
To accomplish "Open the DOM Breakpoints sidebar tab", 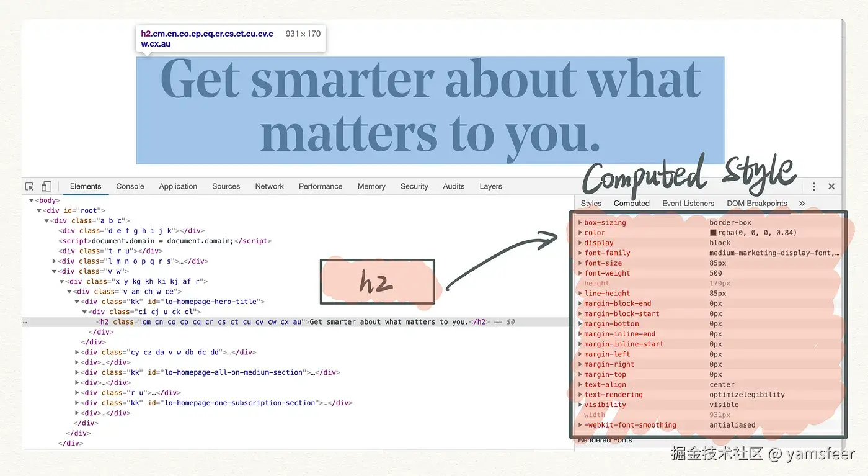I will pyautogui.click(x=757, y=203).
